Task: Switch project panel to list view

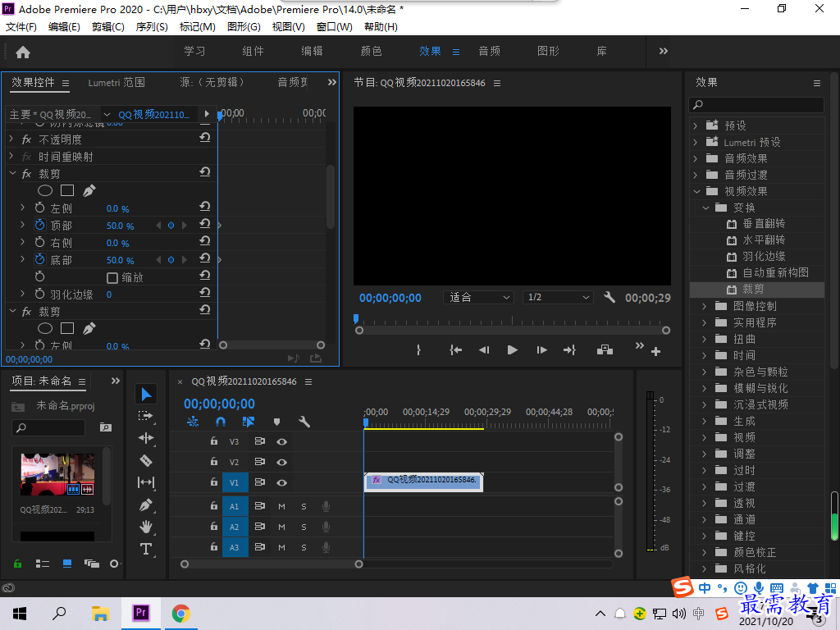Action: pos(43,564)
